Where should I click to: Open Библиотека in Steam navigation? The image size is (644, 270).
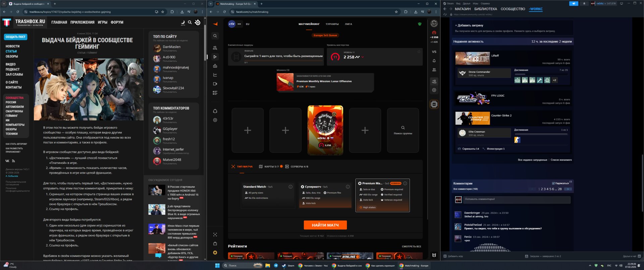485,9
